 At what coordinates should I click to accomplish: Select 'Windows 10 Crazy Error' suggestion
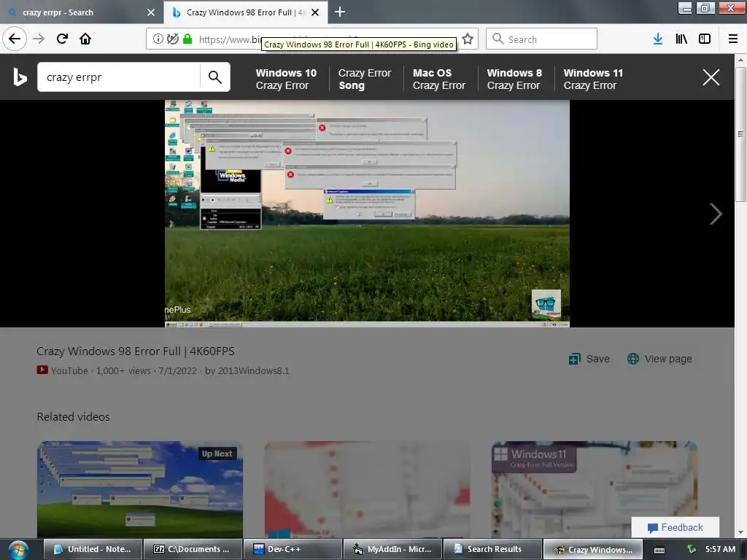286,79
